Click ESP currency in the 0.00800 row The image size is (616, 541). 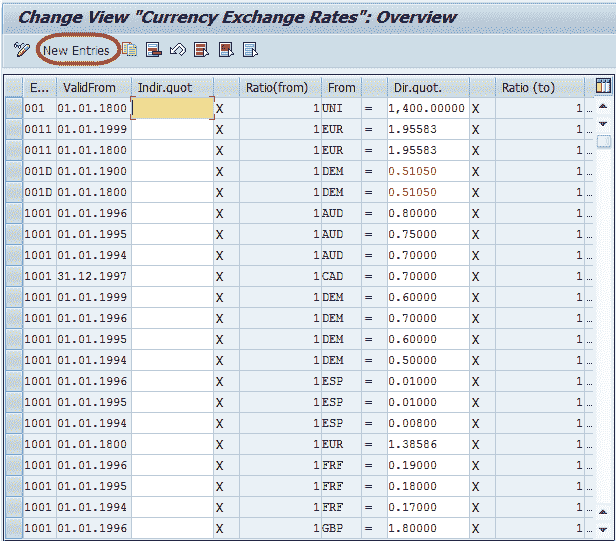pos(341,423)
